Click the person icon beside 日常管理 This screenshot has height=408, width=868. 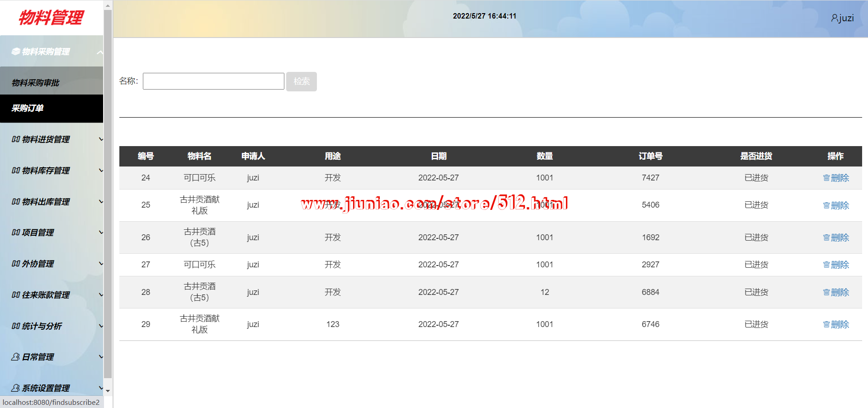click(x=16, y=357)
